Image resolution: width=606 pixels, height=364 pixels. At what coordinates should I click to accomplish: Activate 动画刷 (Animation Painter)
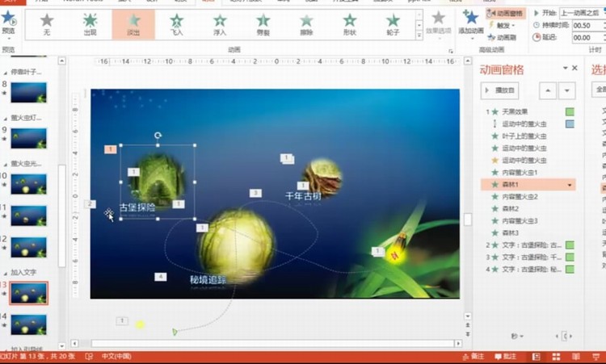(x=501, y=37)
